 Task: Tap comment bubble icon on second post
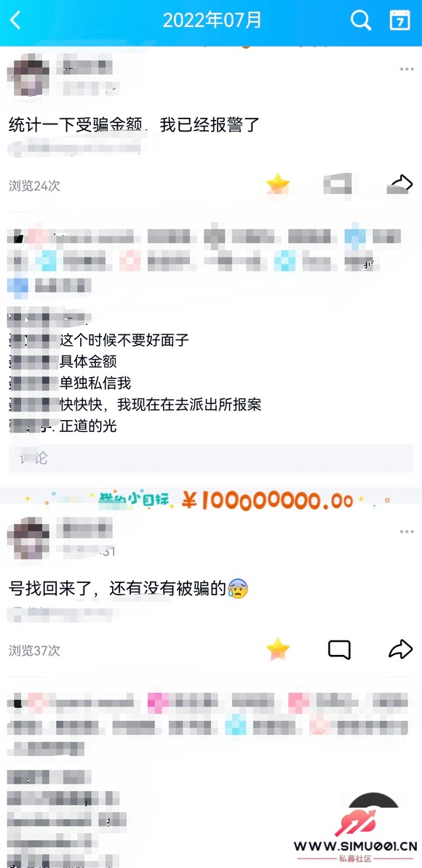point(340,650)
